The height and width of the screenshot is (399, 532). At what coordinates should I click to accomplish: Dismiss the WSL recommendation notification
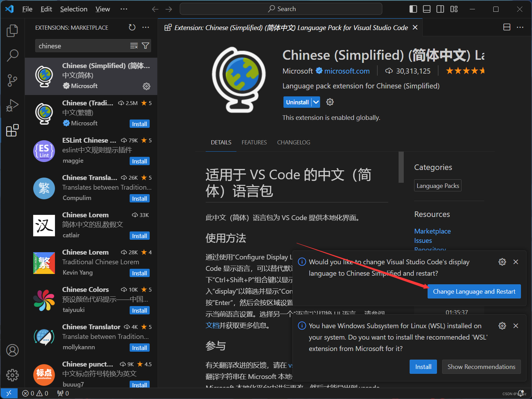tap(516, 326)
